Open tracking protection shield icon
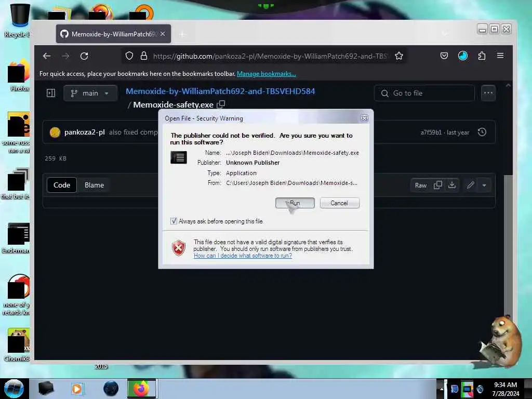This screenshot has width=532, height=399. (x=129, y=56)
